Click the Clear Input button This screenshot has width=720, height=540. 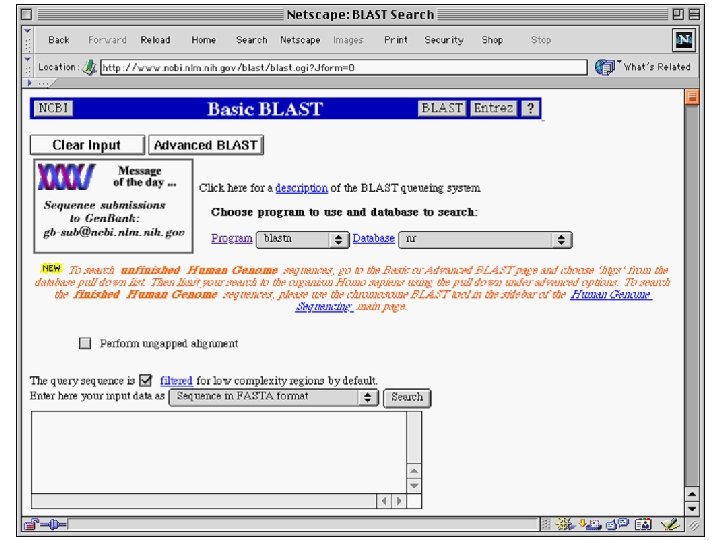coord(87,145)
